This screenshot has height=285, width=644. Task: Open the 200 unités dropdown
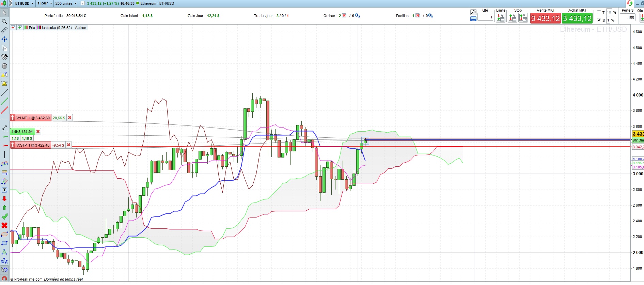pyautogui.click(x=66, y=3)
